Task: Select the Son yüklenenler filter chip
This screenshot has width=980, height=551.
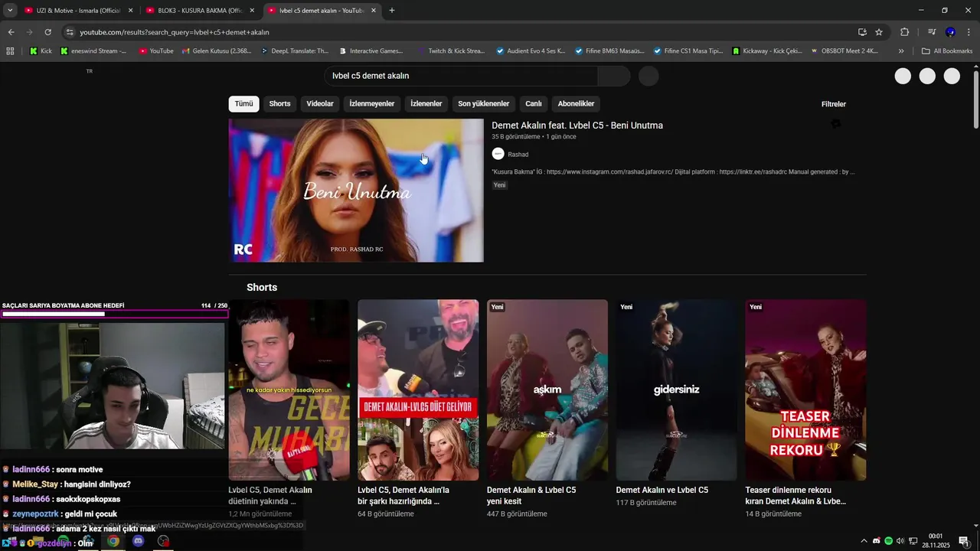Action: click(484, 104)
